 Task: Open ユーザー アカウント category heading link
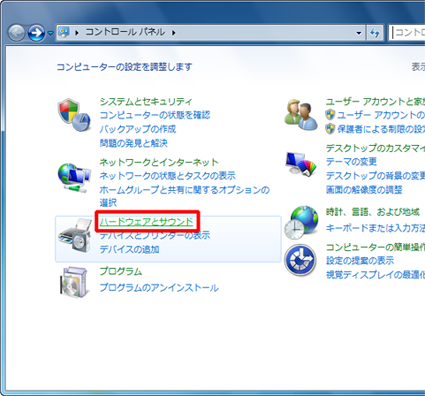(x=375, y=101)
